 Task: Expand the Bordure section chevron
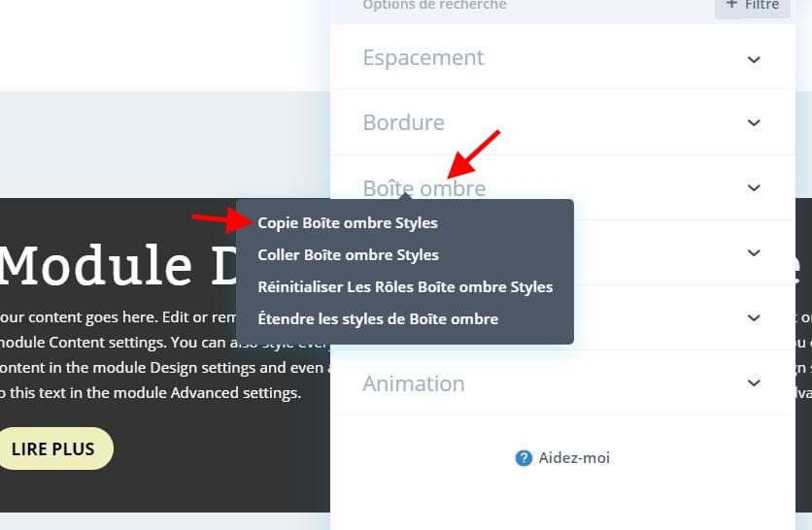(x=754, y=122)
